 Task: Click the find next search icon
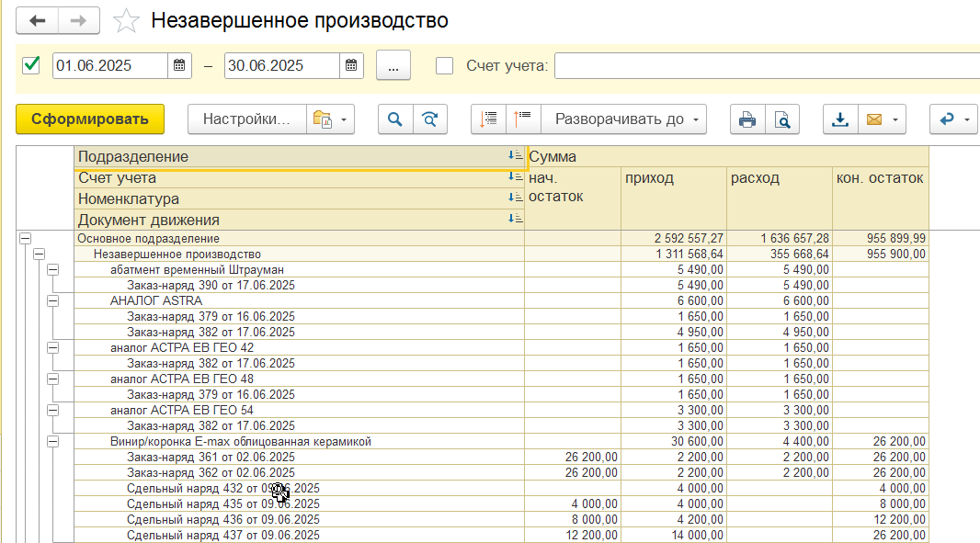[x=430, y=119]
